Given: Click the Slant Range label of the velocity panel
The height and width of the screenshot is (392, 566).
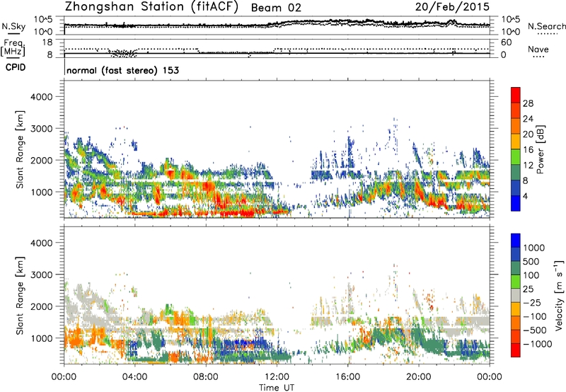Looking at the screenshot, I should 20,295.
